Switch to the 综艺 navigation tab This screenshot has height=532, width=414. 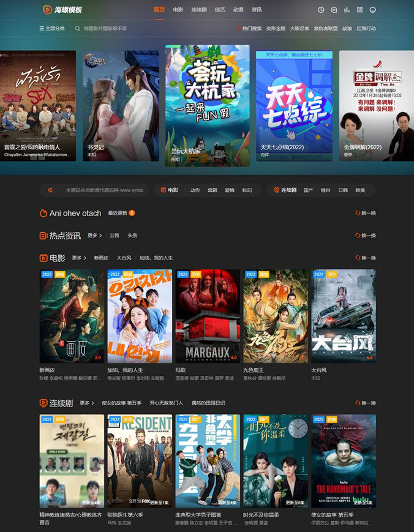pos(219,10)
